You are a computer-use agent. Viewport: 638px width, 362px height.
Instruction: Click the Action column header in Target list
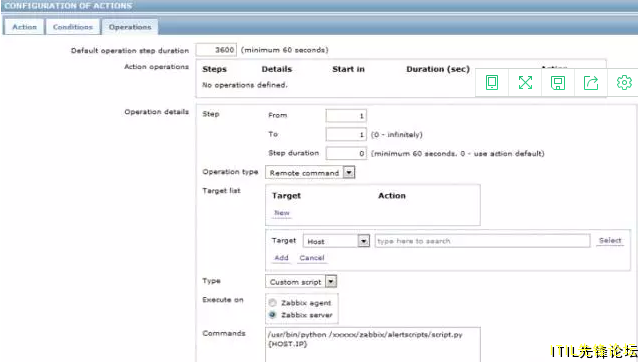(392, 196)
